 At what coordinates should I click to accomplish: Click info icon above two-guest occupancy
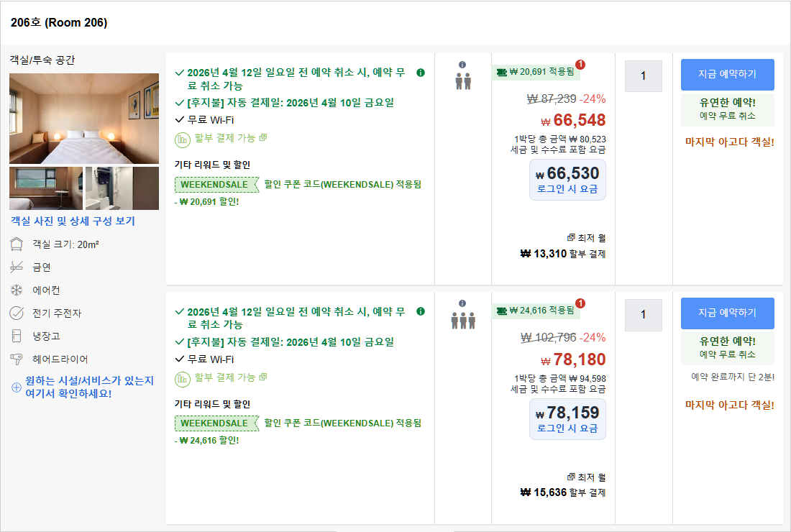[x=462, y=65]
